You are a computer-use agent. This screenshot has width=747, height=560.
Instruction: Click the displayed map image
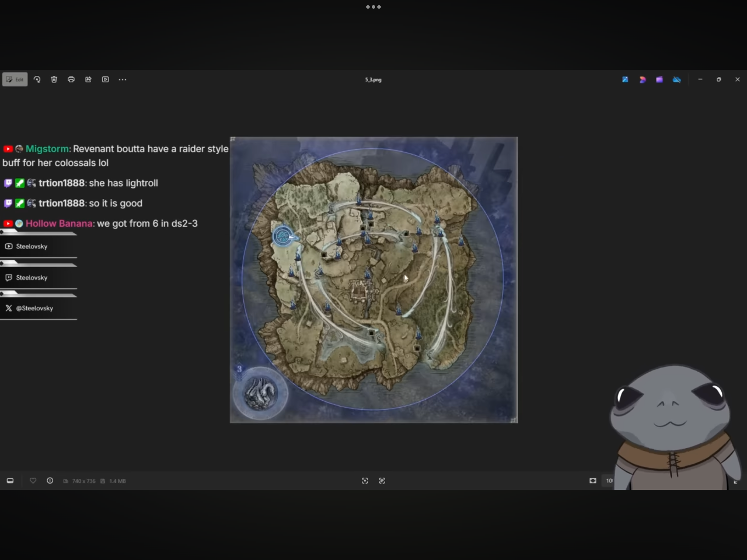(373, 280)
